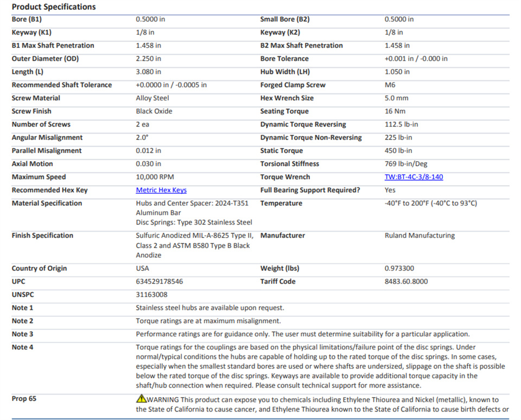
Task: Click the Country of Origin USA value
Action: [x=142, y=268]
